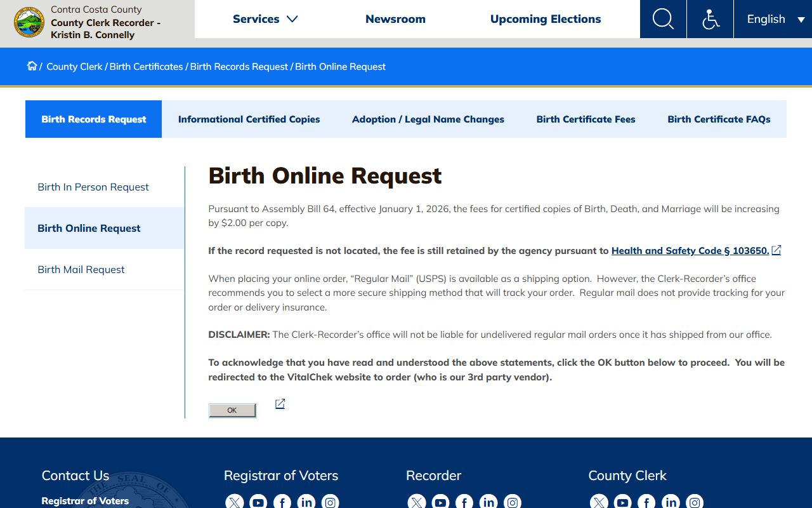Open Recorder X (Twitter) icon
This screenshot has height=508, width=812.
(416, 502)
